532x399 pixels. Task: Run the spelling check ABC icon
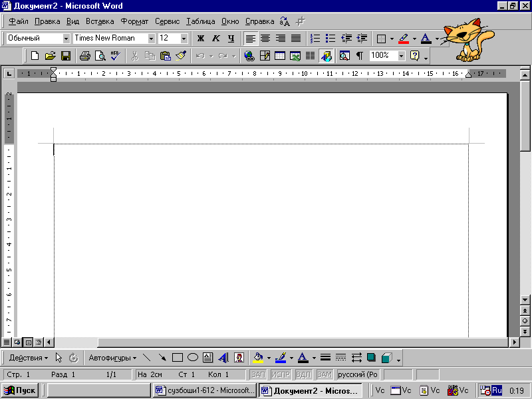click(x=115, y=56)
